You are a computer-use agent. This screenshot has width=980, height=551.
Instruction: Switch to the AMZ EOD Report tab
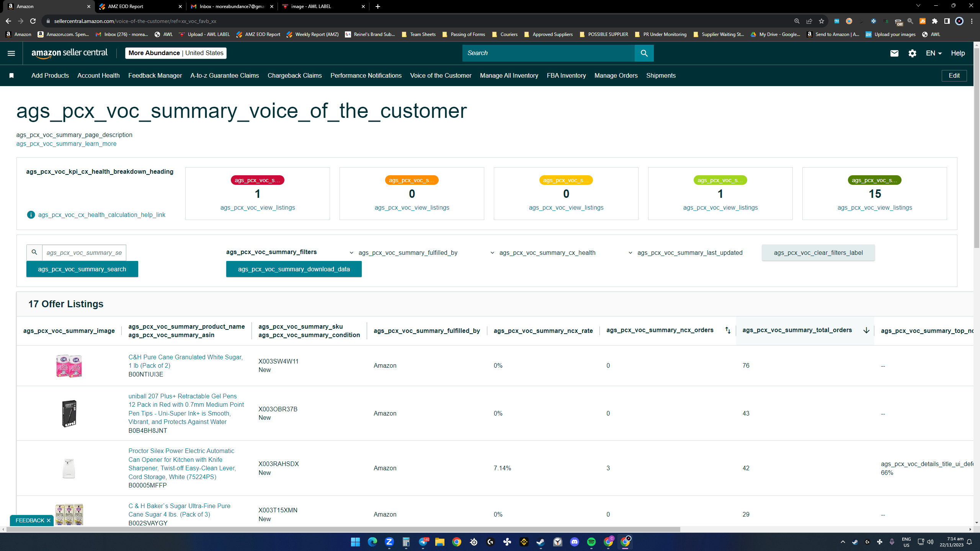tap(141, 7)
